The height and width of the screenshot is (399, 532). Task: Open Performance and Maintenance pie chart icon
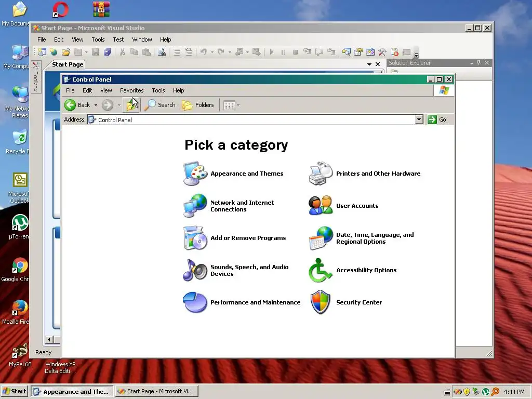[x=195, y=302]
